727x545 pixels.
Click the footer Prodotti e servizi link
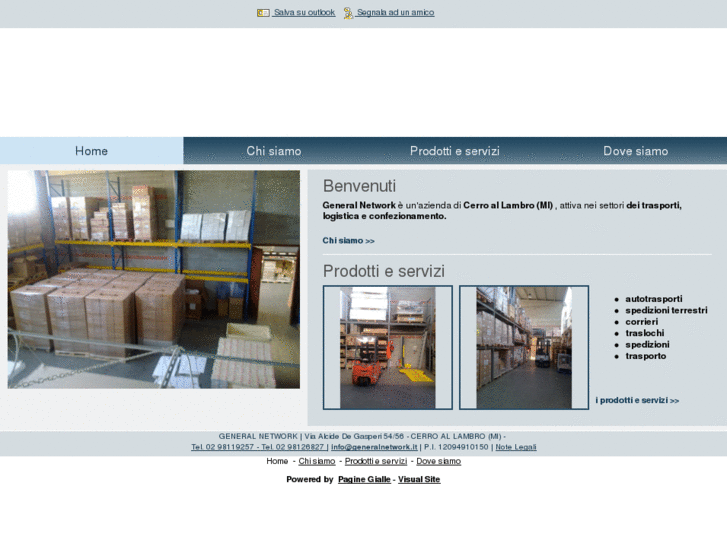(x=376, y=462)
